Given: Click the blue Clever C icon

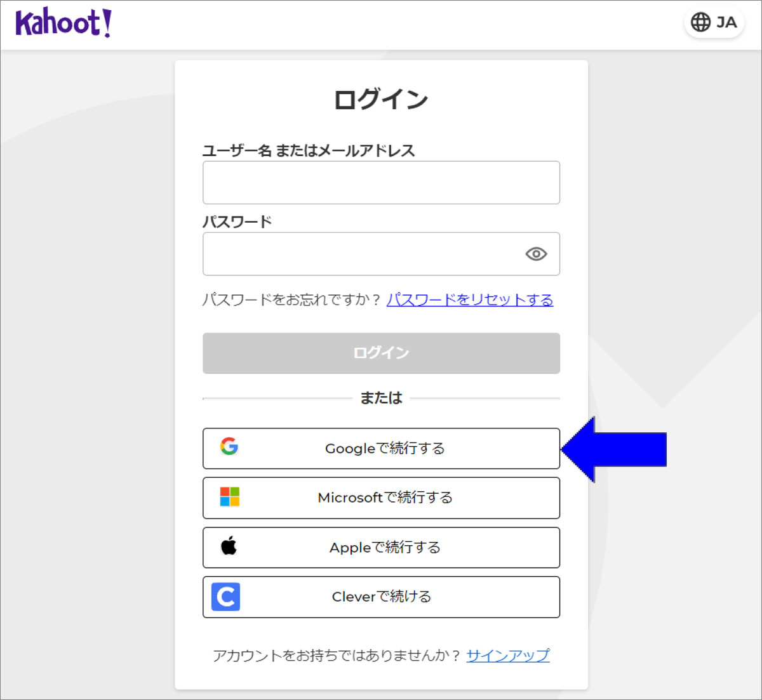Looking at the screenshot, I should [x=225, y=597].
